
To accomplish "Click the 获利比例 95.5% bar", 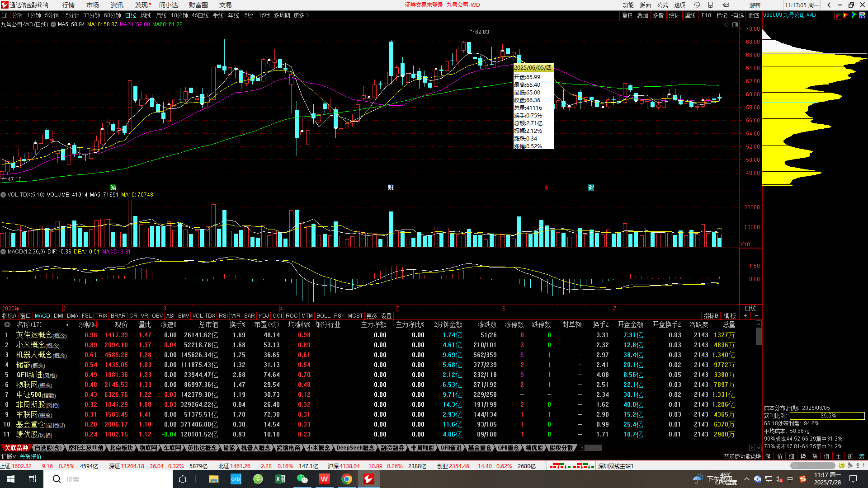I will (827, 416).
